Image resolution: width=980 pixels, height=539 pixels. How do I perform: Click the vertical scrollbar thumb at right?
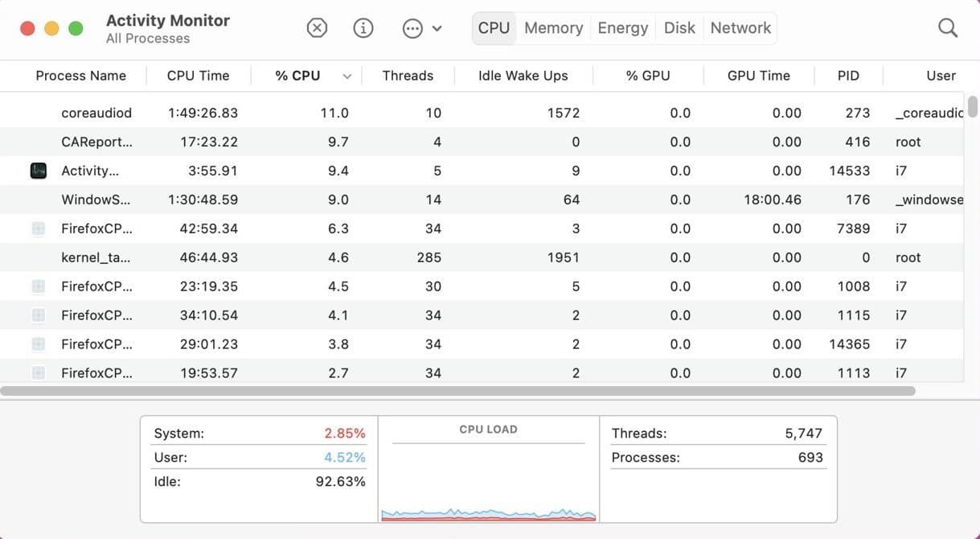point(973,106)
